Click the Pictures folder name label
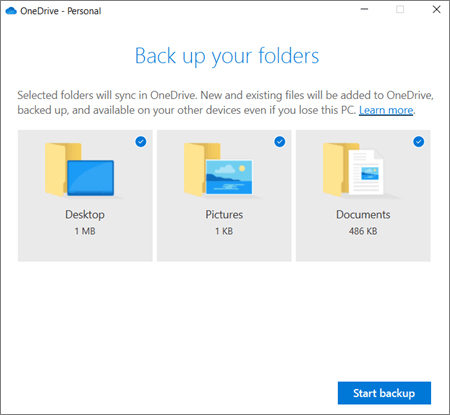450x415 pixels. tap(224, 214)
